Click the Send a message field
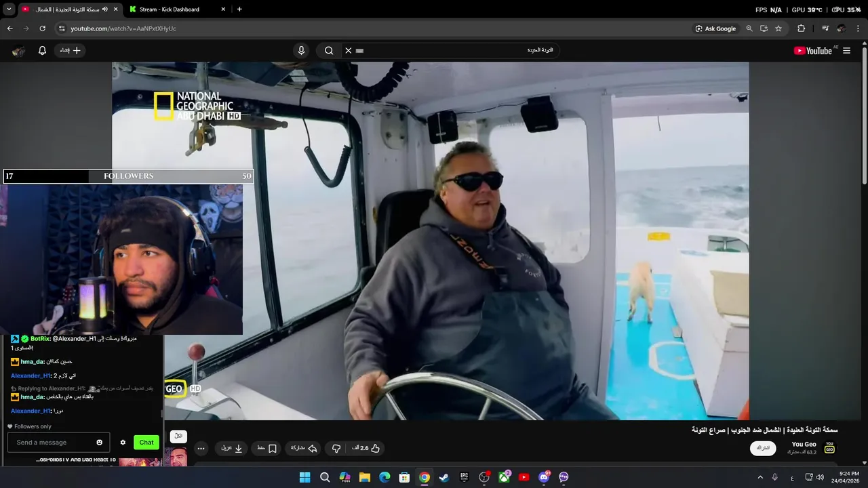Screen dimensions: 868x488 (58, 443)
